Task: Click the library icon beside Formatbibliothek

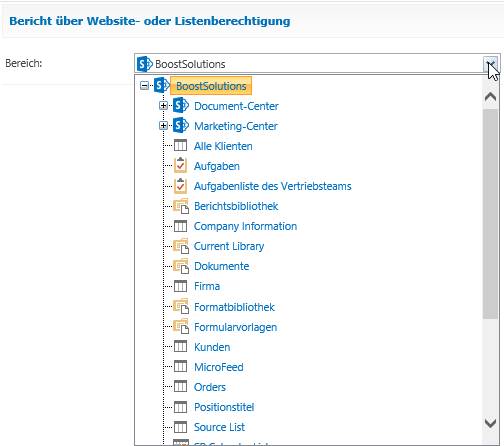Action: coord(181,307)
